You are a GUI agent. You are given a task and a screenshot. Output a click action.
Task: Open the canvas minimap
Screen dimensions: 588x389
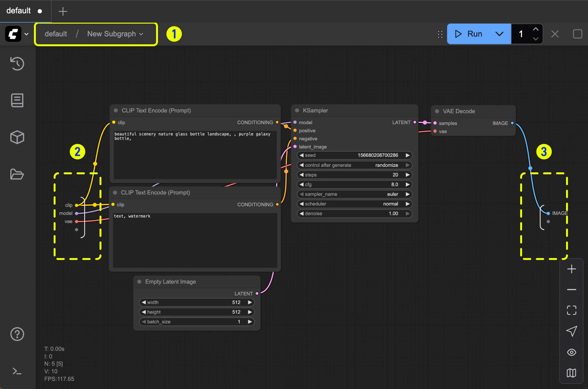pyautogui.click(x=571, y=373)
